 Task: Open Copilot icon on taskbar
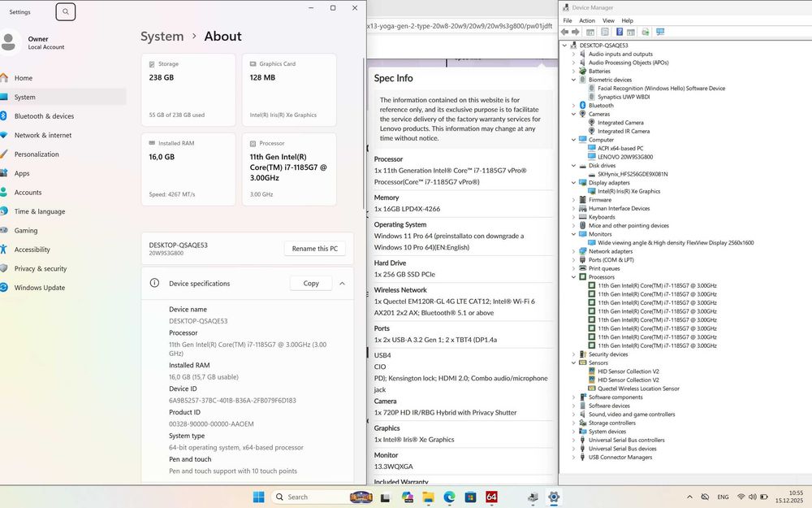(x=407, y=497)
